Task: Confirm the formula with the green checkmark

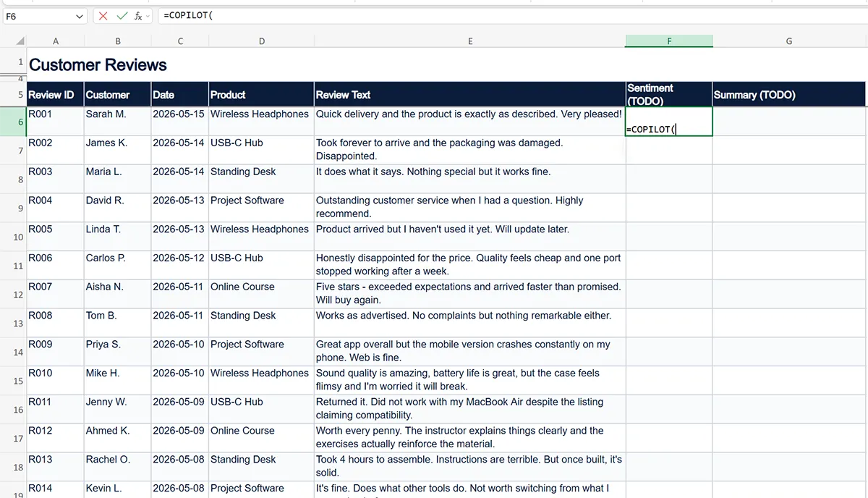Action: click(122, 16)
